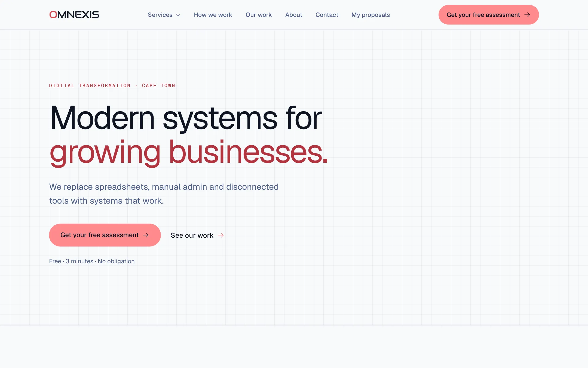Click 'Free · 3 minutes · No obligation' note
Screen dimensions: 588x368
92,261
